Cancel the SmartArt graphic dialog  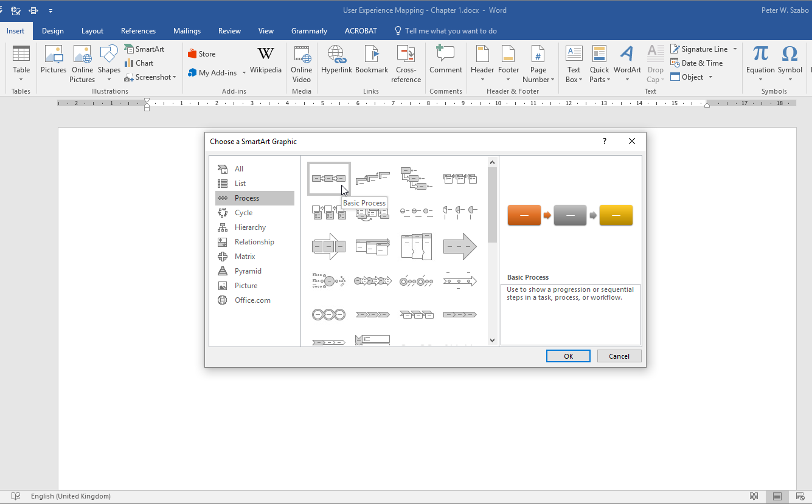click(x=619, y=356)
